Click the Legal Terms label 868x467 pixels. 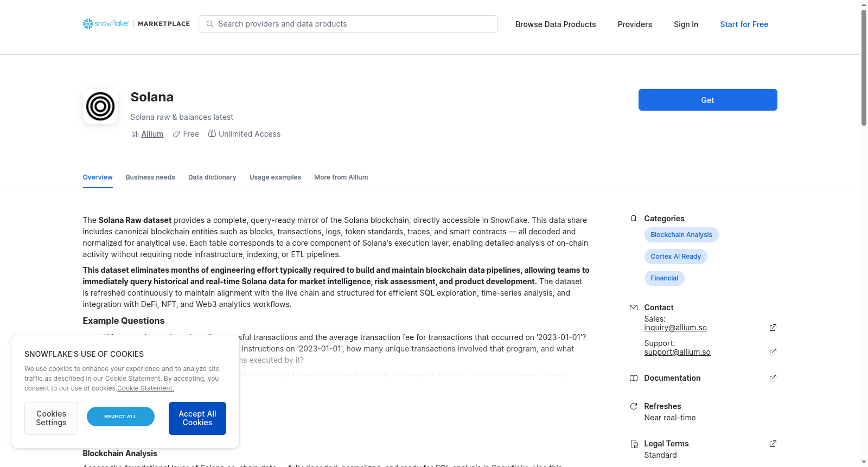click(666, 444)
